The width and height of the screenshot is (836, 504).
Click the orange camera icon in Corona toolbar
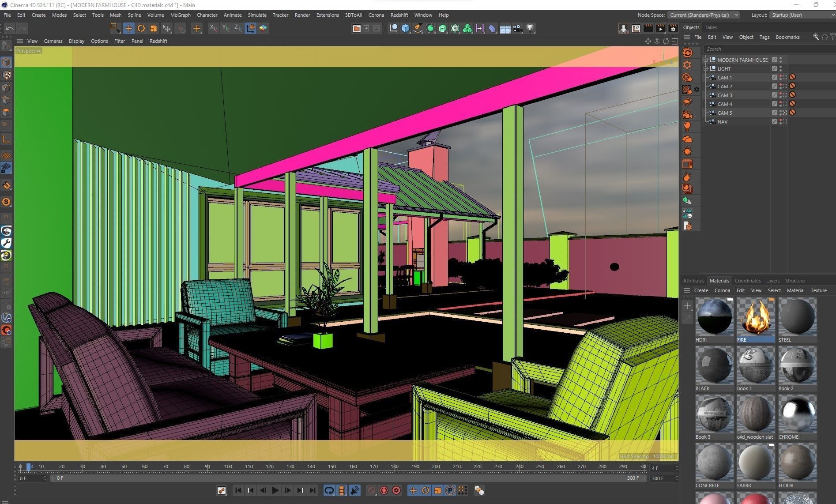click(687, 114)
